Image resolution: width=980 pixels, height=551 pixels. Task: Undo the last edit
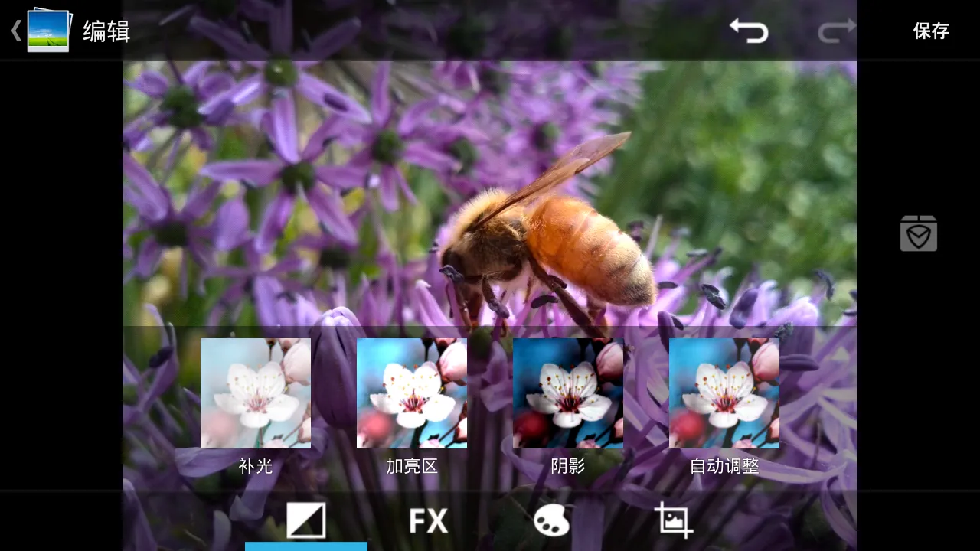[749, 31]
